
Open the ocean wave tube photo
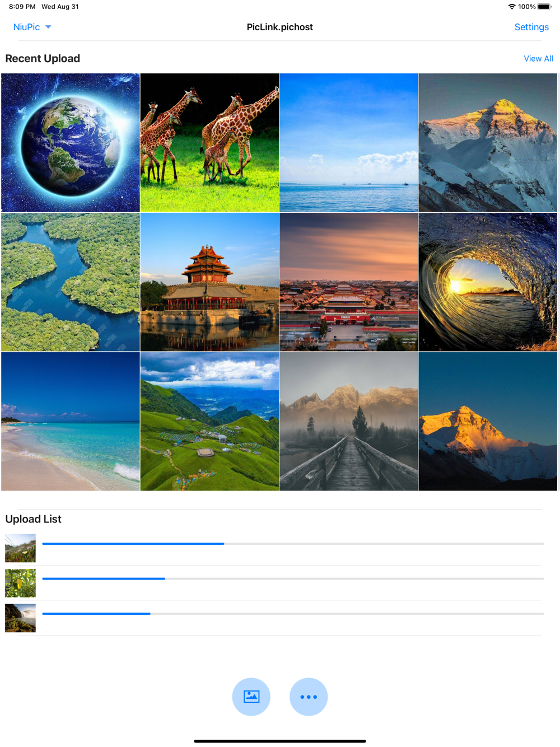point(488,282)
